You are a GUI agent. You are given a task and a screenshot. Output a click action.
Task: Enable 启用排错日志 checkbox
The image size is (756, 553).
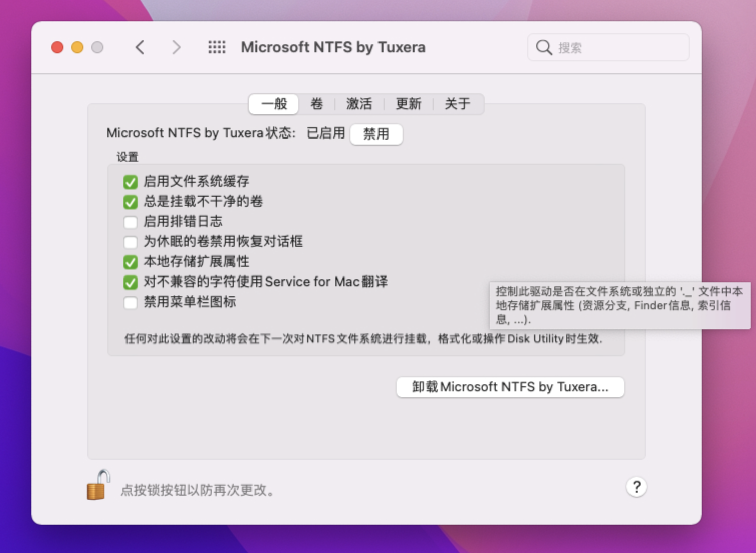point(131,222)
